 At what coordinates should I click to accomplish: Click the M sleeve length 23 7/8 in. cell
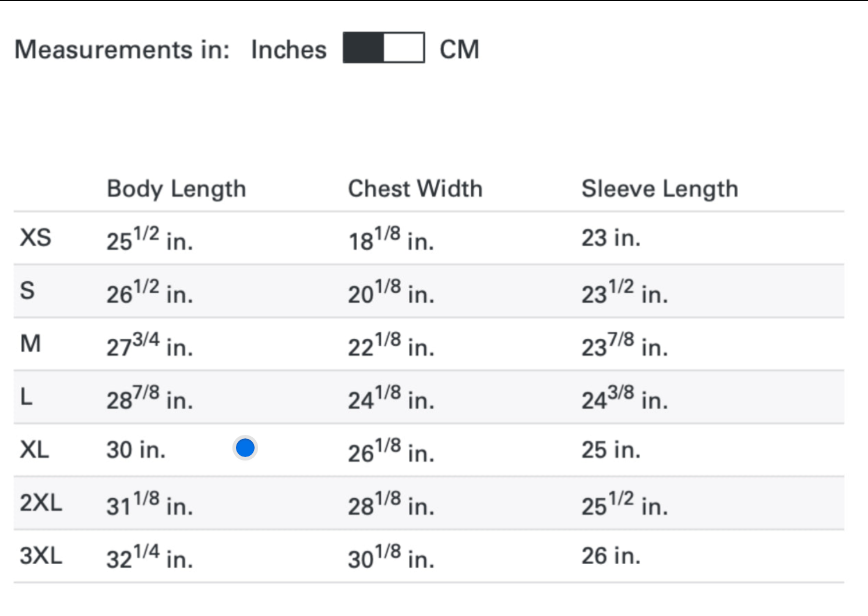(624, 345)
